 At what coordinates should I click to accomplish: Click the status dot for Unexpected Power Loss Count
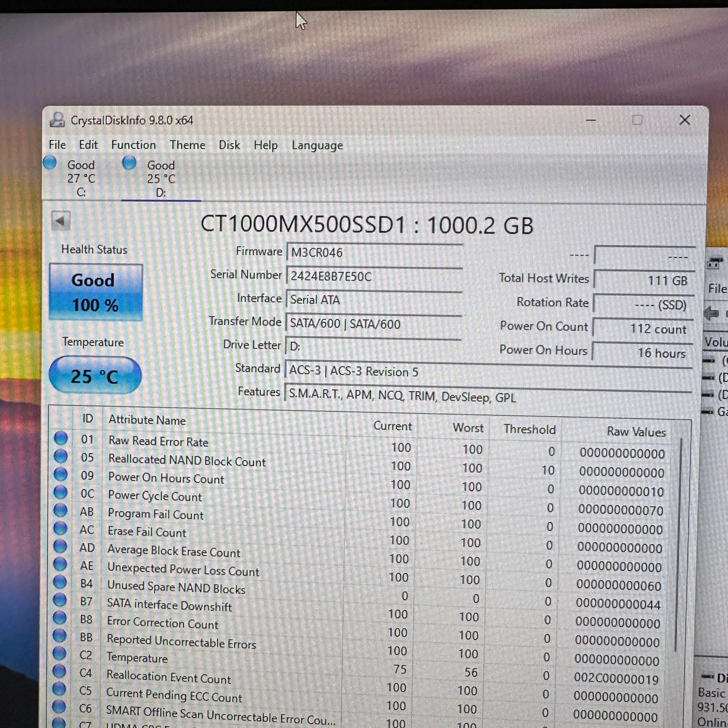click(x=60, y=564)
